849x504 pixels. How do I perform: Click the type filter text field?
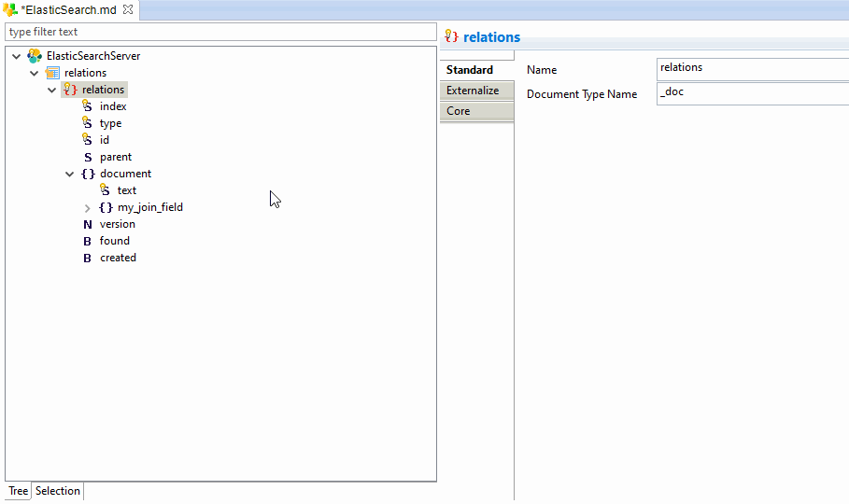click(x=221, y=32)
